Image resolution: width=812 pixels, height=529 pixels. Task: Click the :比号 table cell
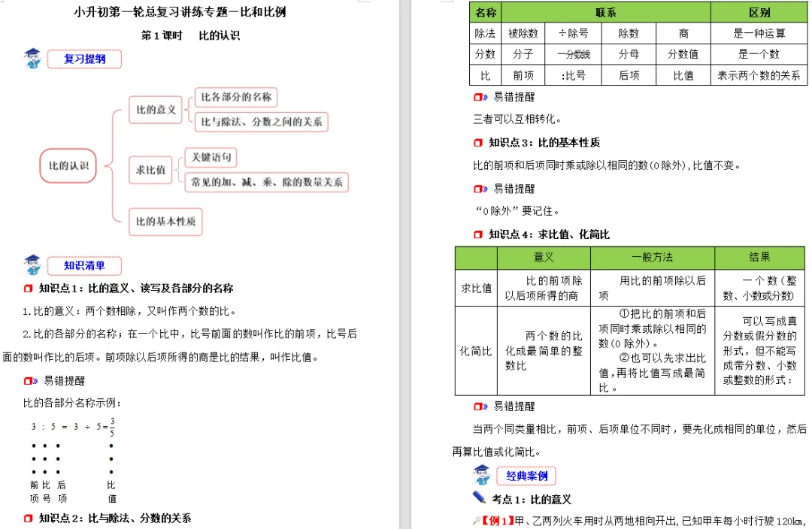pyautogui.click(x=573, y=75)
